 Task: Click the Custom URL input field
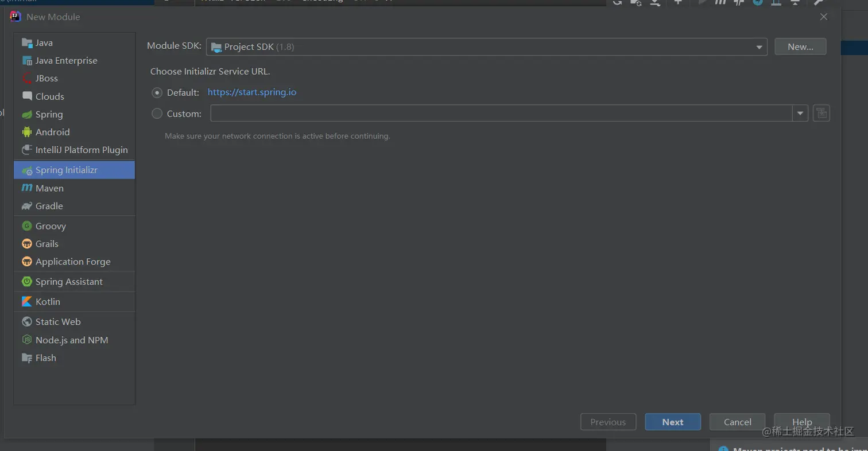(501, 114)
